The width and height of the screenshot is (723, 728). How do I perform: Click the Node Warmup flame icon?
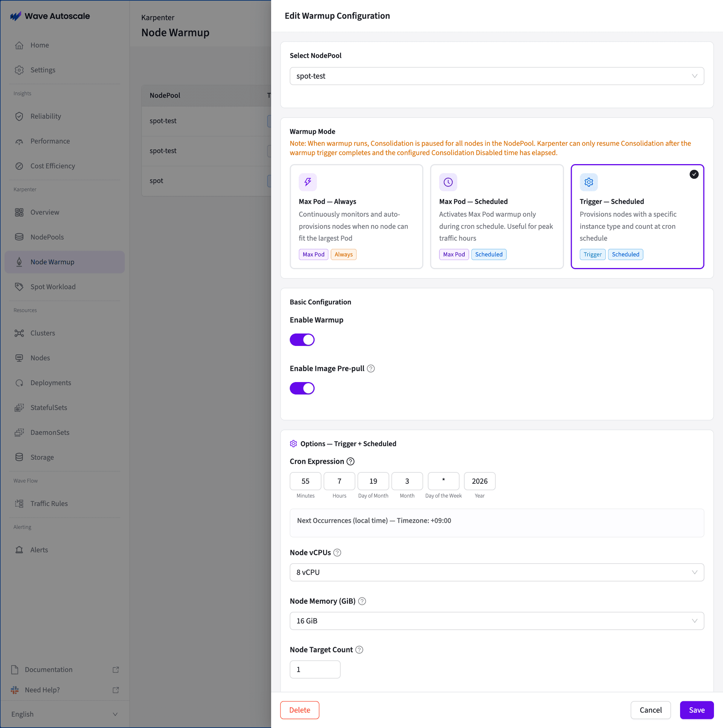19,262
